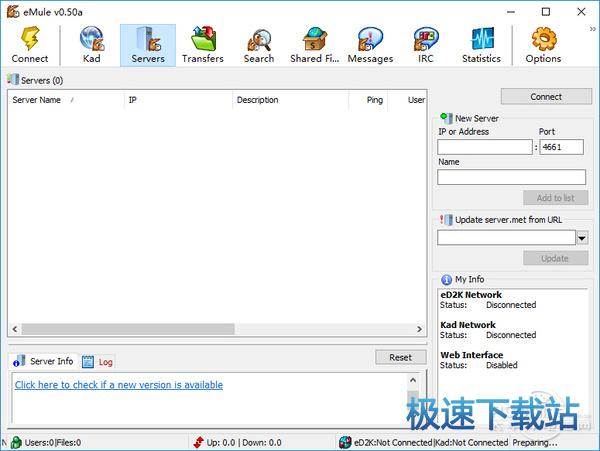Open the Shared Files page
Image resolution: width=600 pixels, height=451 pixels.
pos(315,45)
